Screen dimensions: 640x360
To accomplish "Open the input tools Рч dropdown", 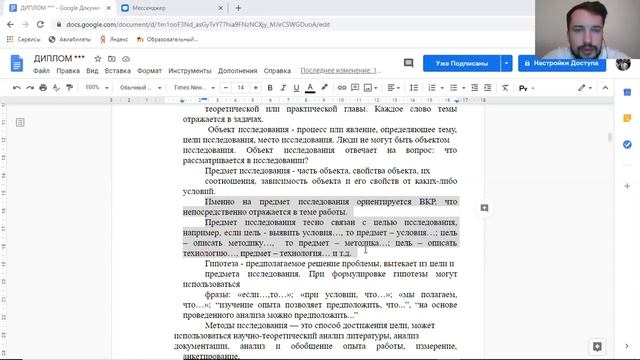I will coord(527,88).
